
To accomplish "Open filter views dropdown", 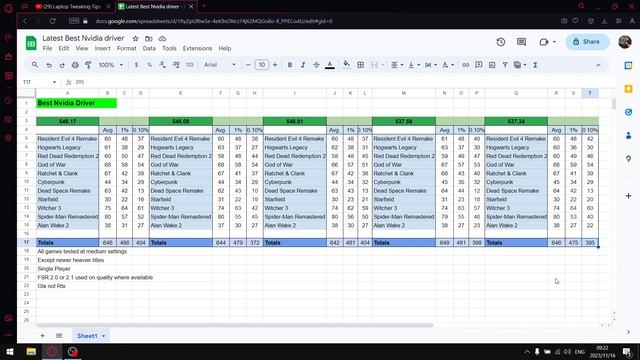I will click(x=520, y=65).
